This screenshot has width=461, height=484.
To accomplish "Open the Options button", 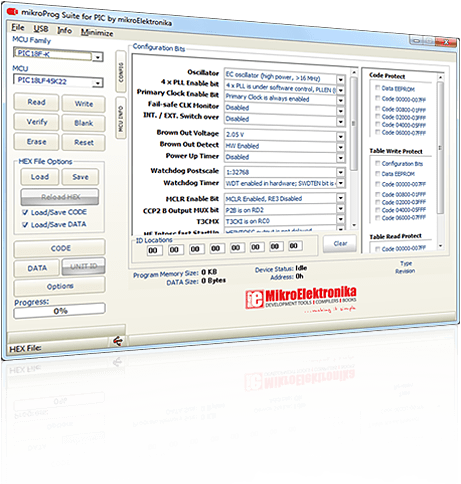I will click(x=60, y=286).
